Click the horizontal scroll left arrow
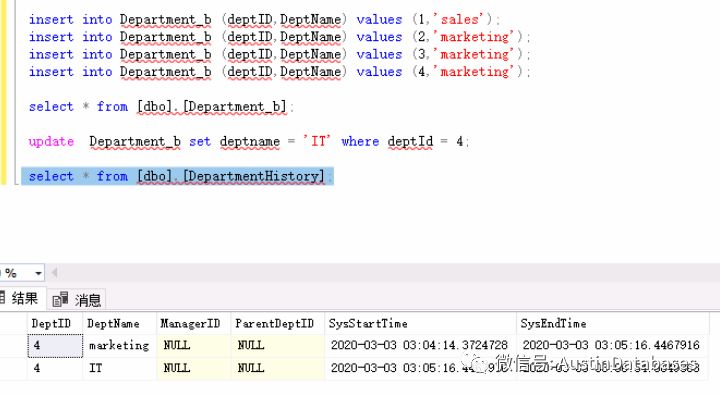Screen dimensions: 720x395 tap(54, 273)
